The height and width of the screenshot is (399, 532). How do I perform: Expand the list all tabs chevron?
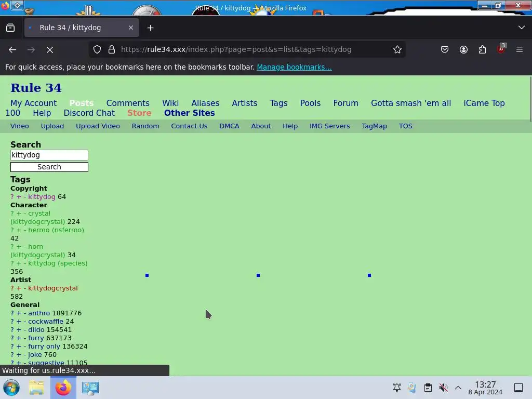tap(521, 28)
